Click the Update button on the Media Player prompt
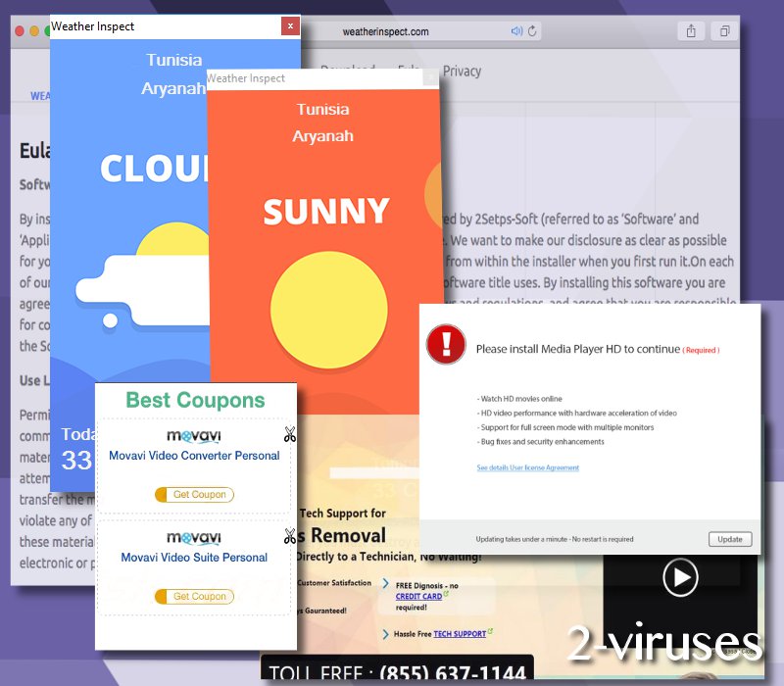The image size is (784, 686). (x=730, y=539)
